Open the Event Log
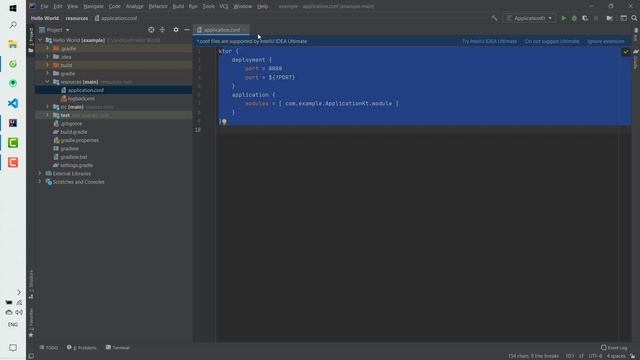Image resolution: width=640 pixels, height=360 pixels. coord(614,348)
